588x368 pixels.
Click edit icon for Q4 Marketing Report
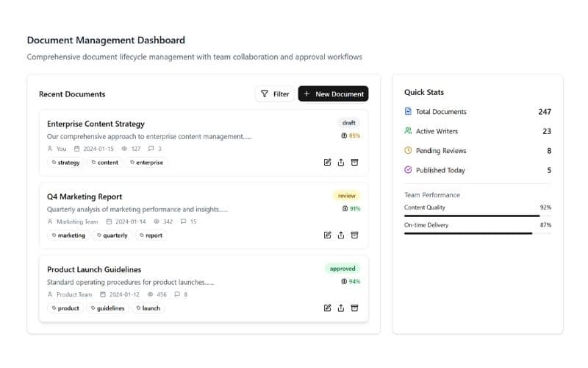pyautogui.click(x=328, y=235)
